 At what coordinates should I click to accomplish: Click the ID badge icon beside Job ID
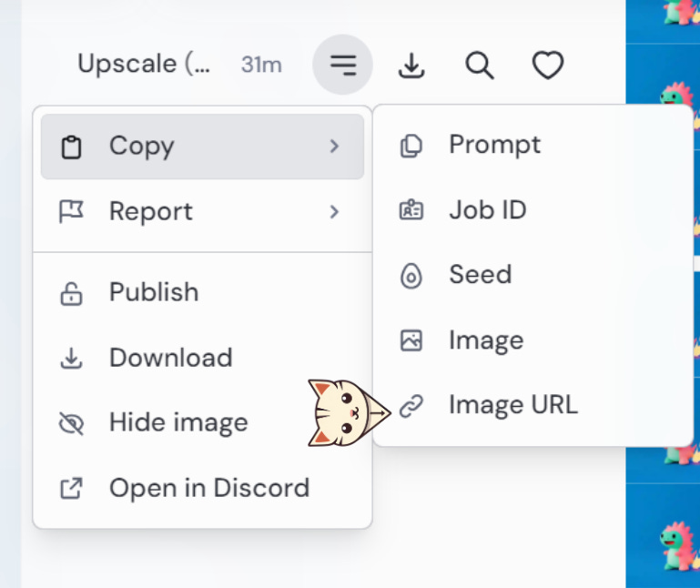tap(411, 209)
